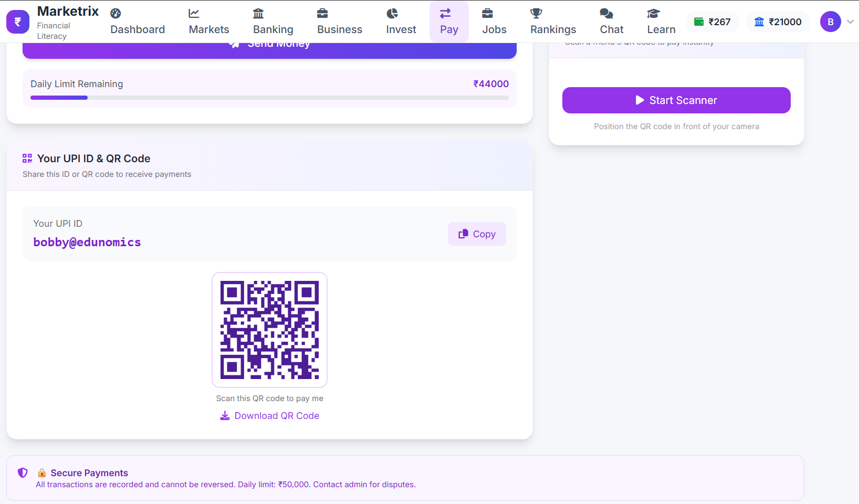Click the bank balance building icon
This screenshot has width=859, height=504.
point(759,22)
